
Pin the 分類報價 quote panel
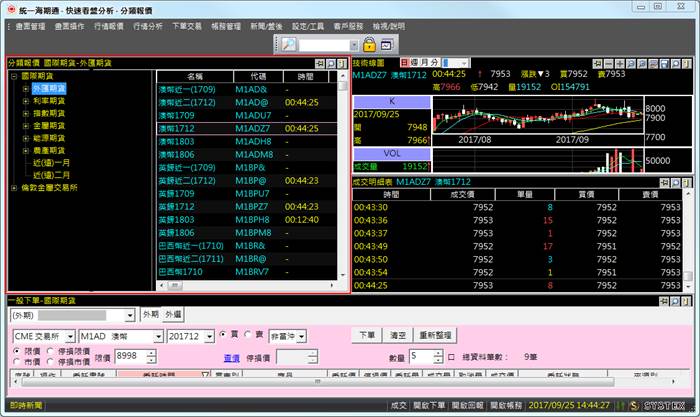(320, 64)
